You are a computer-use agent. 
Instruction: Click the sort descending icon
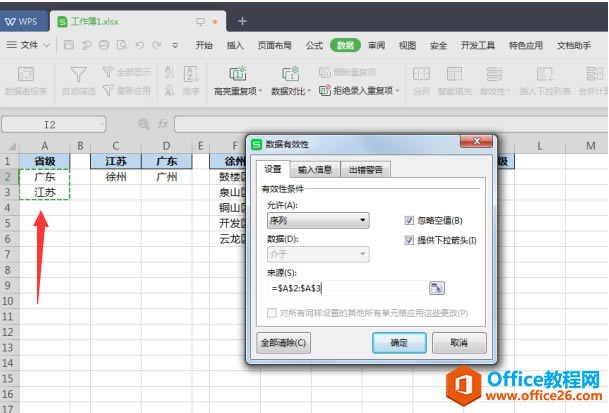tap(169, 91)
